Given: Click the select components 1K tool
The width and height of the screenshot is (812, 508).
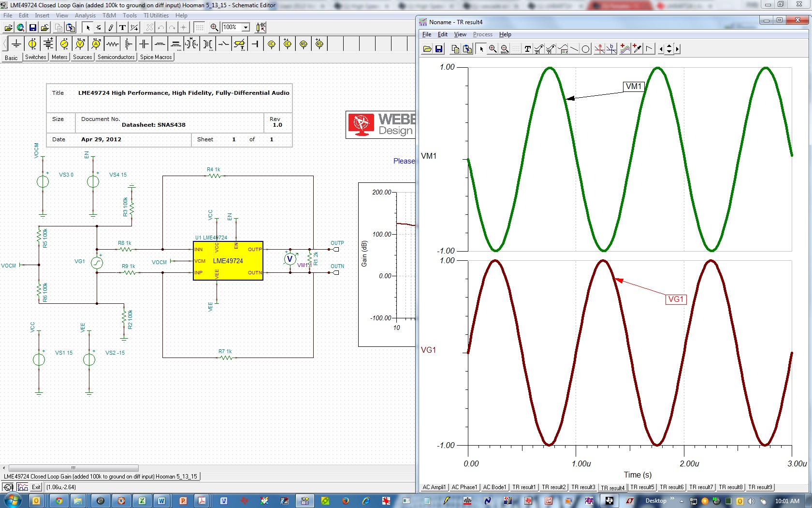Looking at the screenshot, I should [261, 28].
